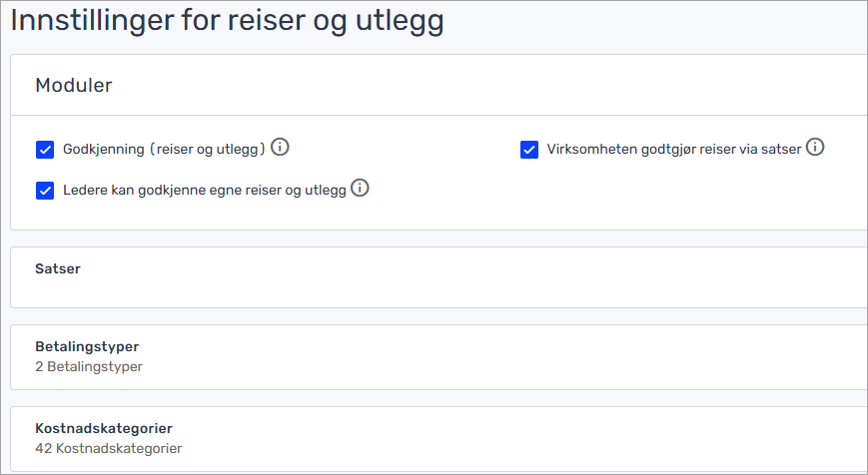The image size is (868, 475).
Task: Click 'Ledere kan godkjenne egne reiser og utlegg' text
Action: (204, 191)
